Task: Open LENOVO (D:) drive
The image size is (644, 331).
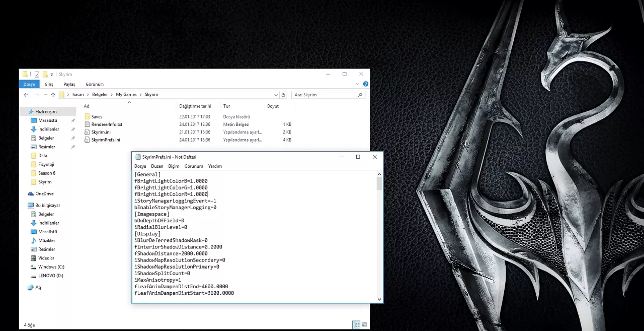Action: point(50,276)
